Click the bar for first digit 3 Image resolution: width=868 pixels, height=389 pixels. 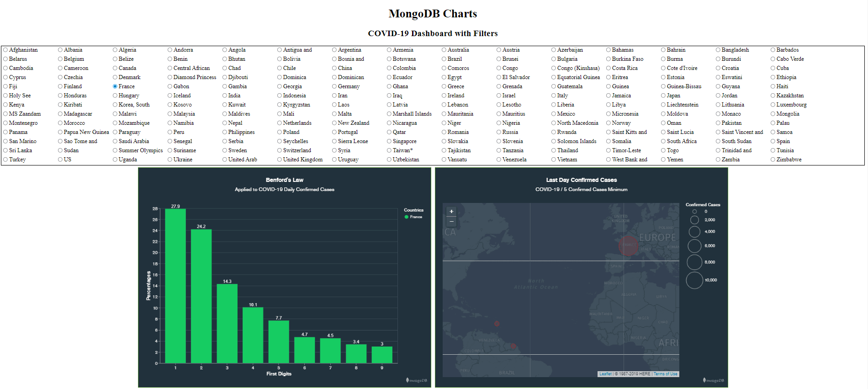(x=227, y=324)
